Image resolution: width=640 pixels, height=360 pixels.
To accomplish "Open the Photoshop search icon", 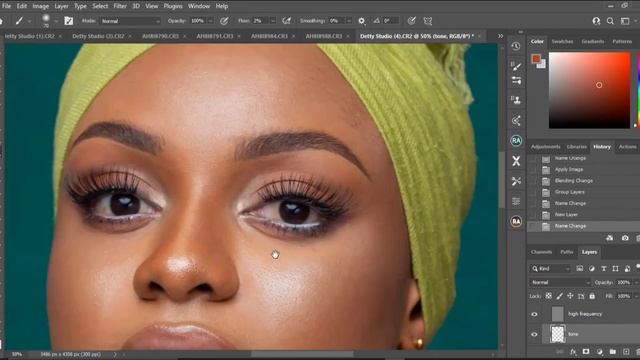I will [x=610, y=21].
